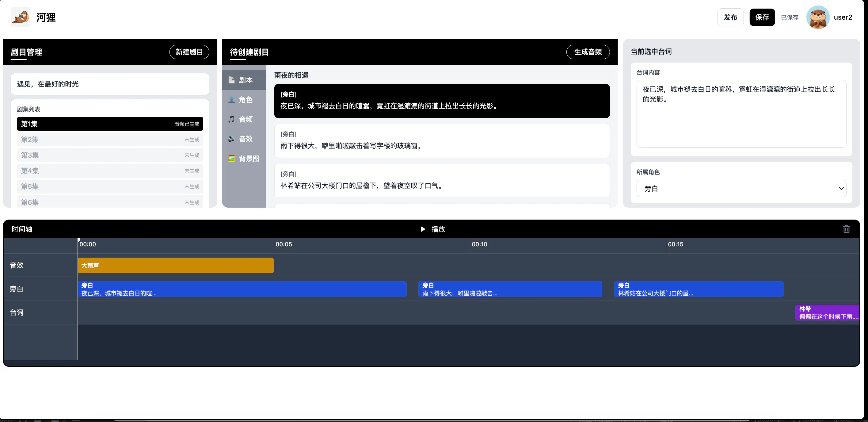Click the 台词 track label
Image resolution: width=868 pixels, height=422 pixels.
[x=17, y=313]
